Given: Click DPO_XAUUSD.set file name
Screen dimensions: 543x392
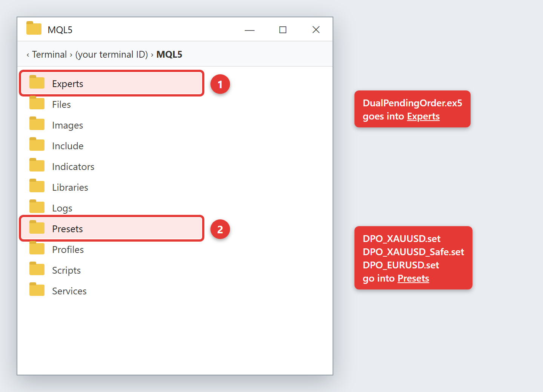Looking at the screenshot, I should [402, 239].
